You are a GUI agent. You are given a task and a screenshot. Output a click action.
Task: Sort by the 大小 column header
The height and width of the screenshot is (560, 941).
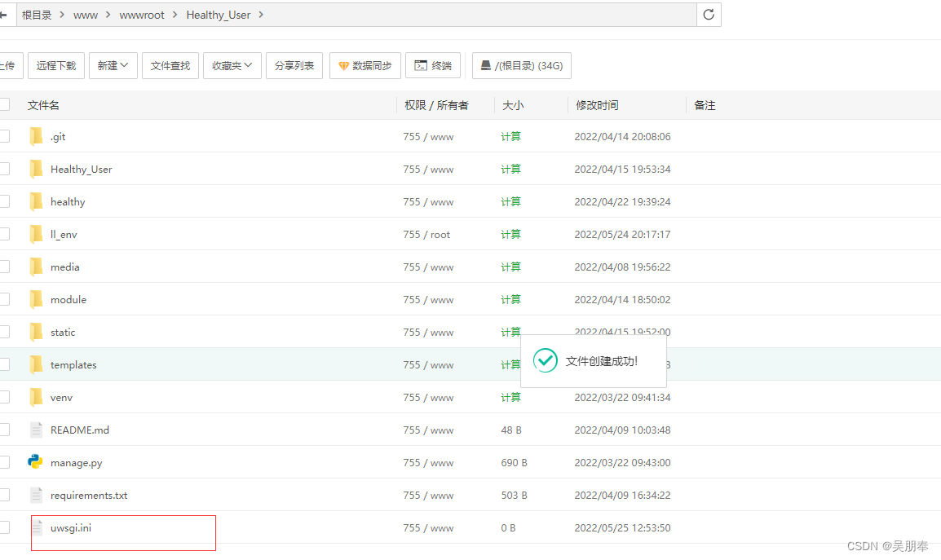point(513,105)
